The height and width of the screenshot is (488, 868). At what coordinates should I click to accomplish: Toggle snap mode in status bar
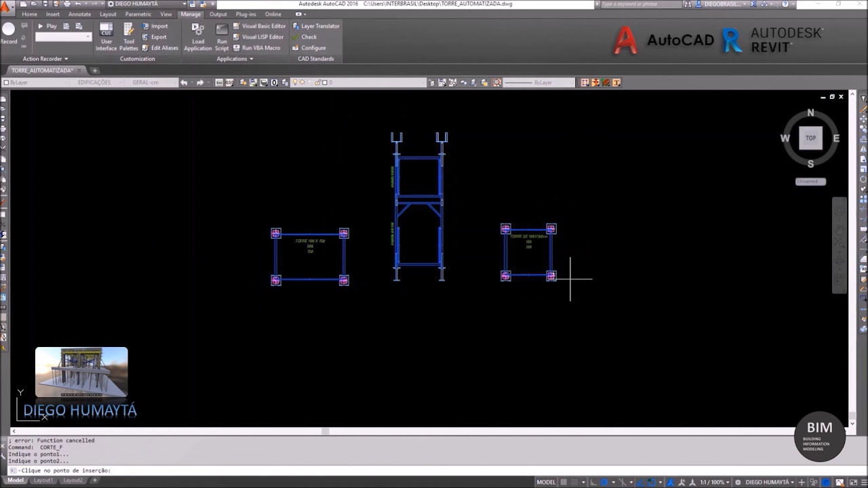click(573, 483)
